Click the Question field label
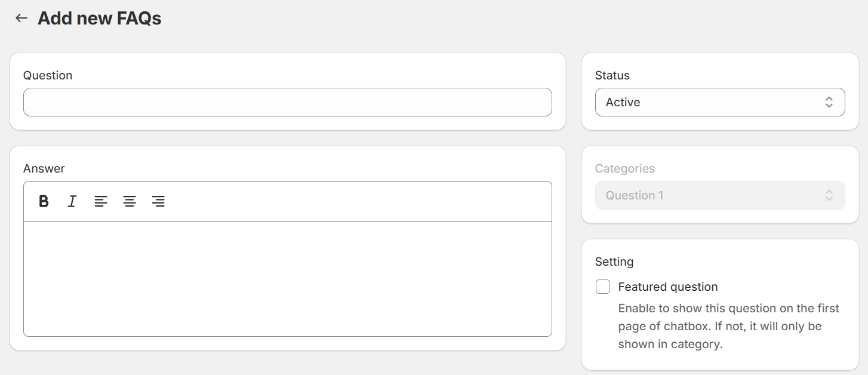 click(48, 75)
